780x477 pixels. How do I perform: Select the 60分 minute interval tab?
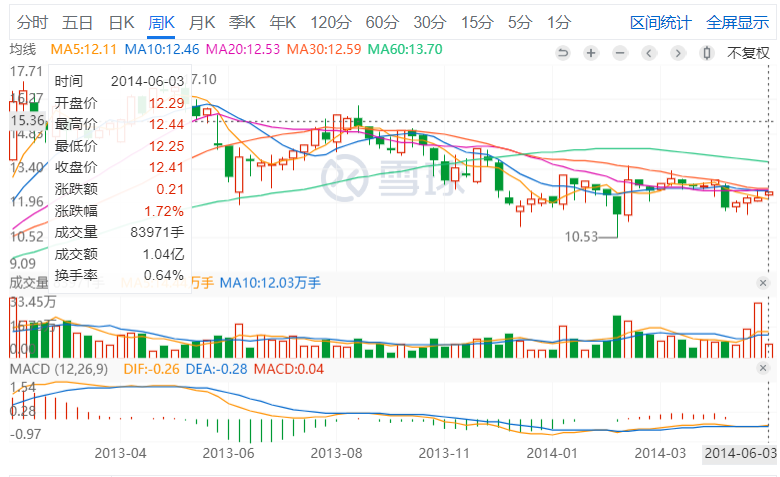click(381, 22)
